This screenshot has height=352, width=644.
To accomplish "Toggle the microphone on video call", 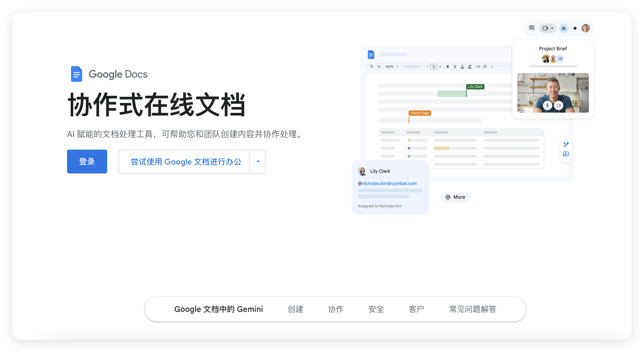I will coord(547,106).
